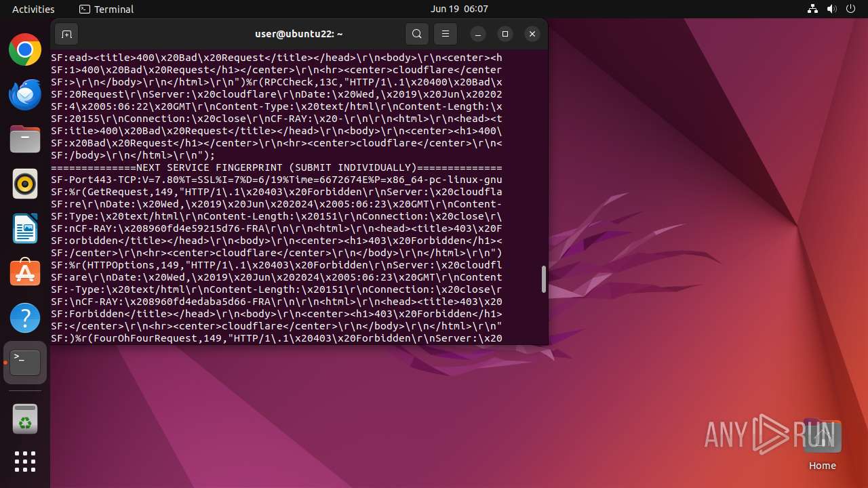Click the CF-RAY 8960fd4e59215d76-FRA line
The image size is (868, 488).
[x=277, y=228]
